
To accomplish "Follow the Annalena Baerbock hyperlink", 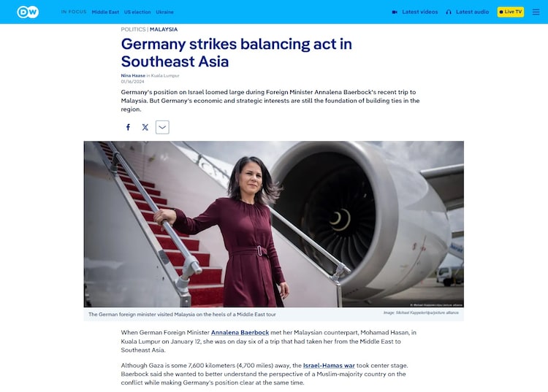I will (x=240, y=333).
